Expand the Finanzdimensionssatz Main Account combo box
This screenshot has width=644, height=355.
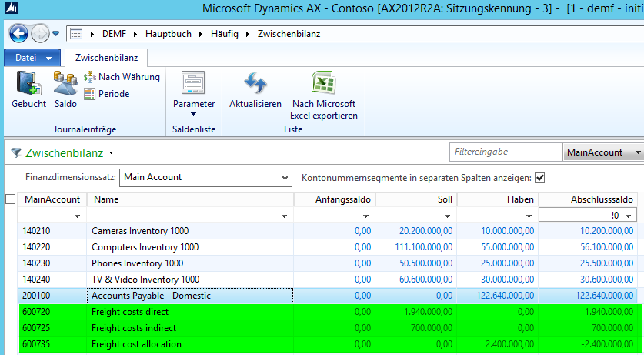click(285, 178)
